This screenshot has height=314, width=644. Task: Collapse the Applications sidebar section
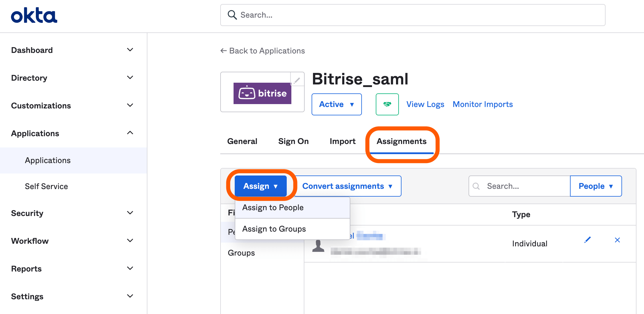click(x=130, y=133)
